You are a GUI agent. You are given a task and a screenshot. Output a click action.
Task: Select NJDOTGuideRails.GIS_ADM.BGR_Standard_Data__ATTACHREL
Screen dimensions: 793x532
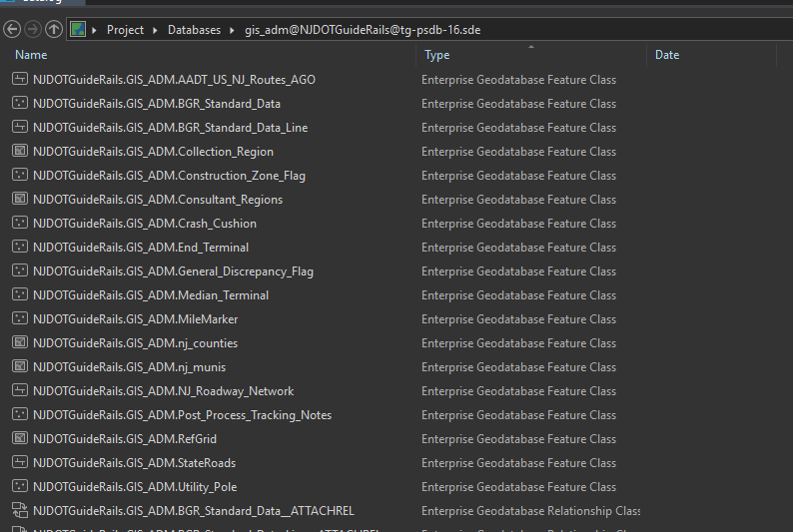193,511
